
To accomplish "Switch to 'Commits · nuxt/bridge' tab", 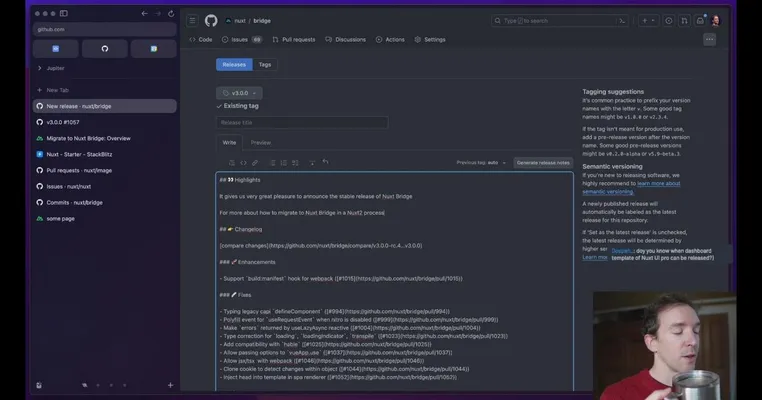I will coord(104,202).
